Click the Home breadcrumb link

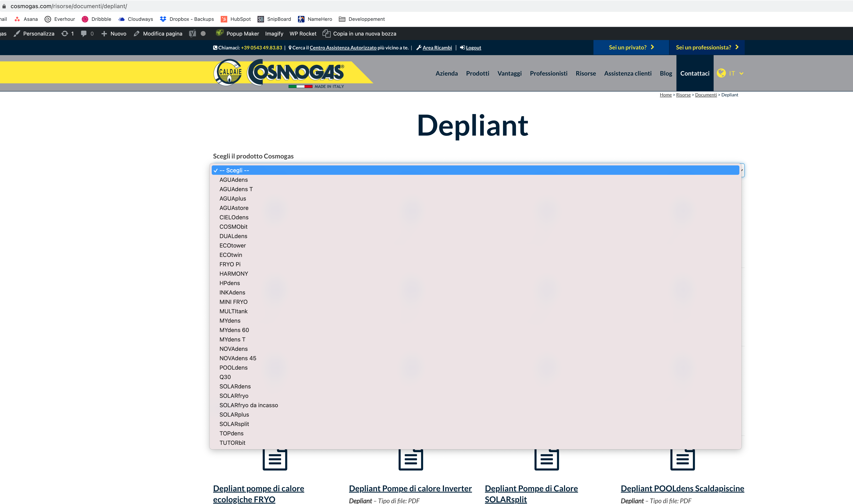tap(665, 95)
